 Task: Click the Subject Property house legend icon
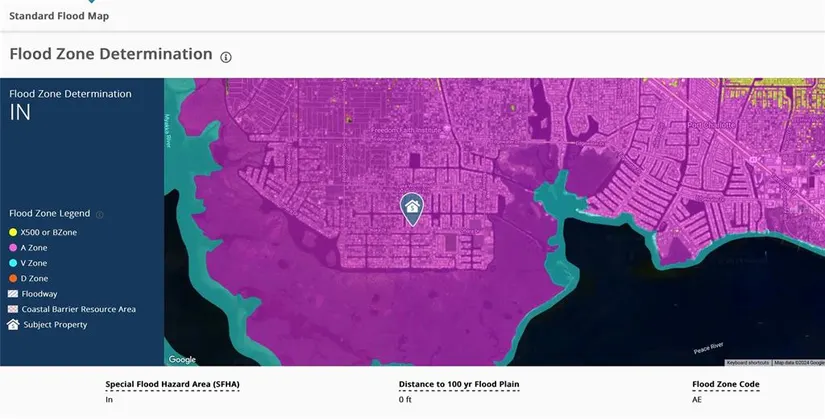[13, 325]
